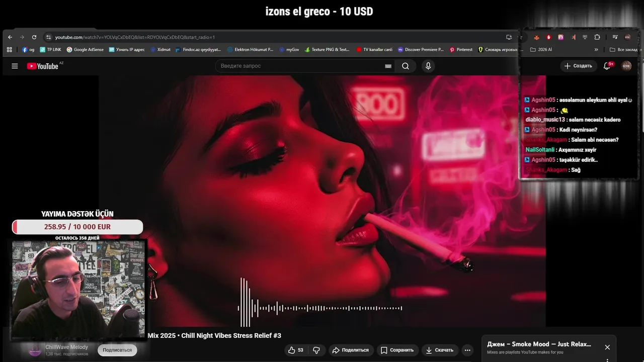The image size is (644, 362).
Task: Click the video title 'Chill Night Vibes Stress Relief #3'
Action: [214, 335]
